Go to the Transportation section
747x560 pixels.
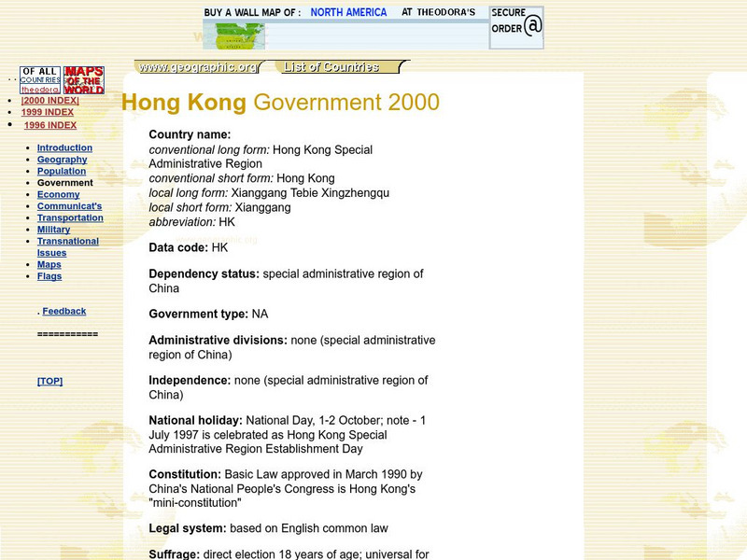pyautogui.click(x=70, y=217)
